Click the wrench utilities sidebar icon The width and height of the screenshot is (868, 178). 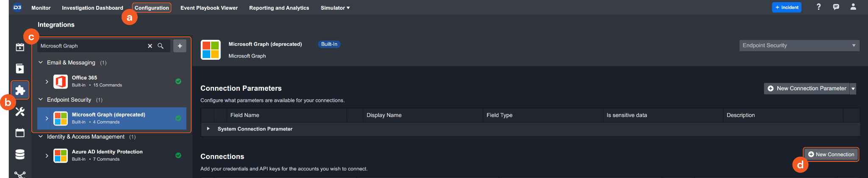pyautogui.click(x=20, y=111)
